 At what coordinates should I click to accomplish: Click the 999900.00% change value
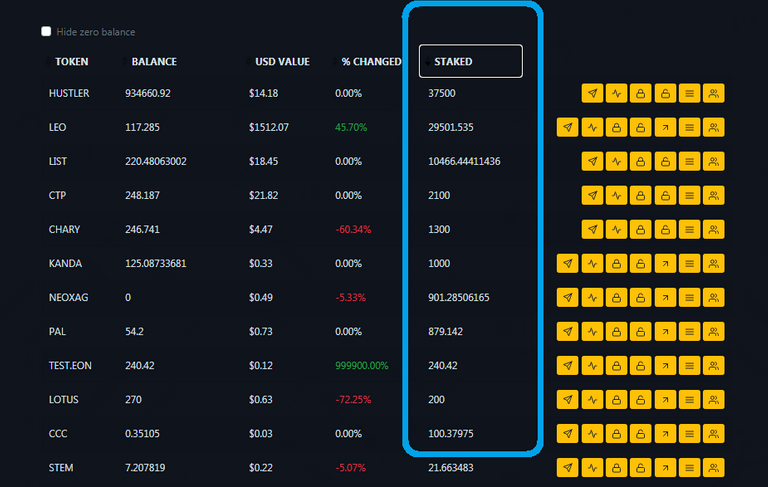click(361, 365)
